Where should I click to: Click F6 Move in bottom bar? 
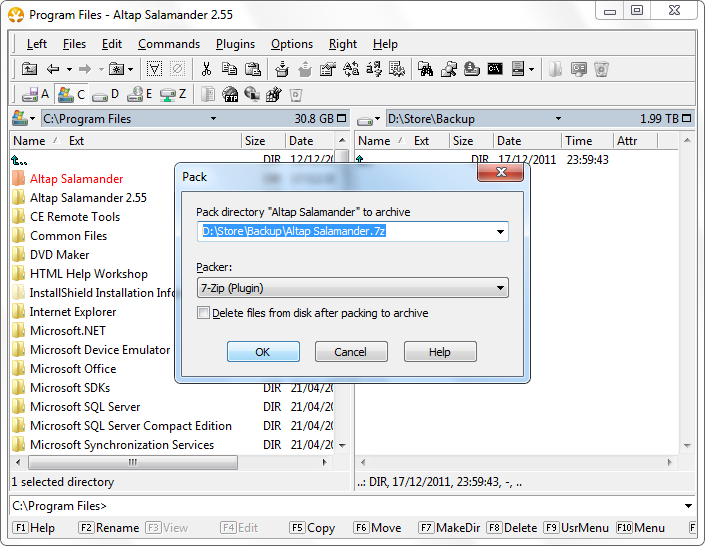click(377, 528)
